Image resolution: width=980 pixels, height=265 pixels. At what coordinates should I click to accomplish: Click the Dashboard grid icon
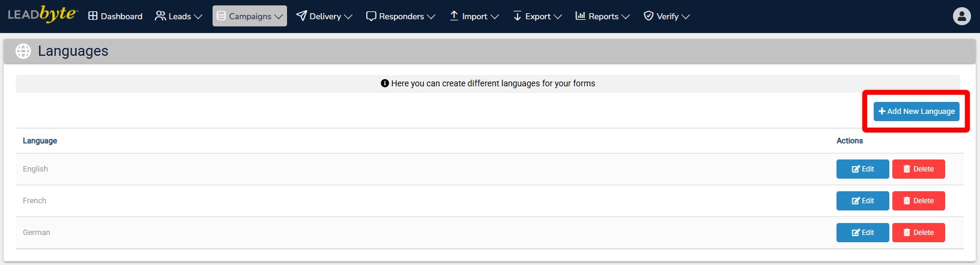(93, 16)
